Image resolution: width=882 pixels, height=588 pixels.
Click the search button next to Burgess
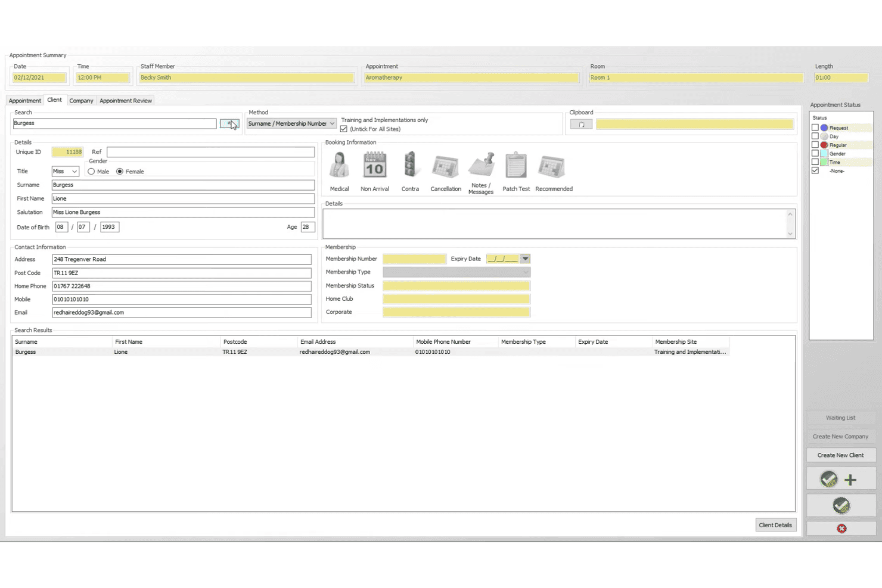[229, 124]
